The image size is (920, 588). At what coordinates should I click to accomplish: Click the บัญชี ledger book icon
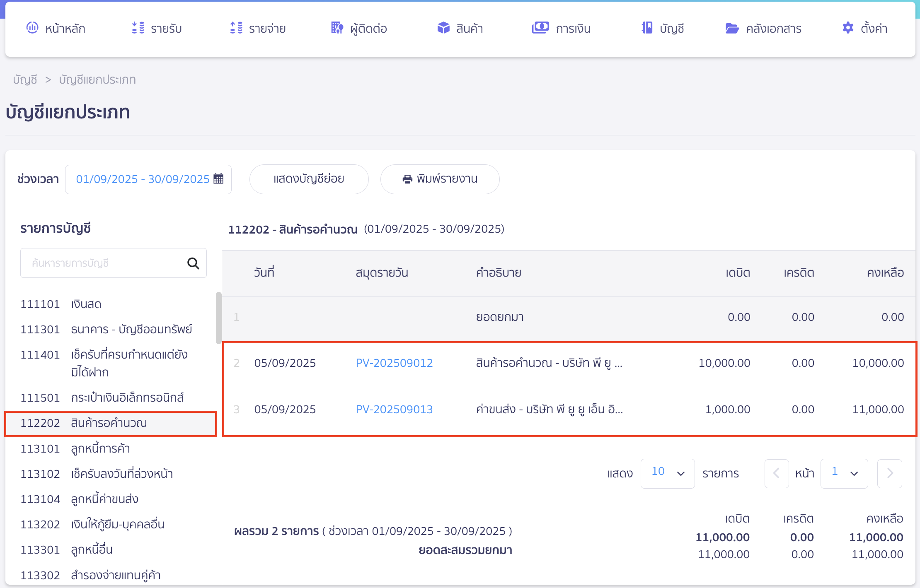[647, 28]
